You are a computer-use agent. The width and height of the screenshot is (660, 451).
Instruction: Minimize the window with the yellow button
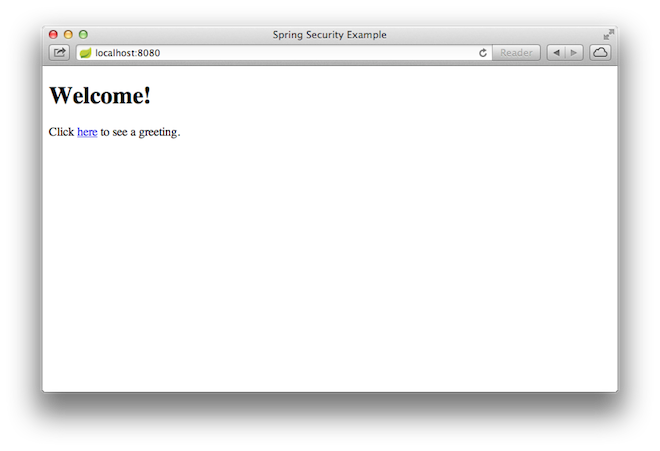[68, 35]
